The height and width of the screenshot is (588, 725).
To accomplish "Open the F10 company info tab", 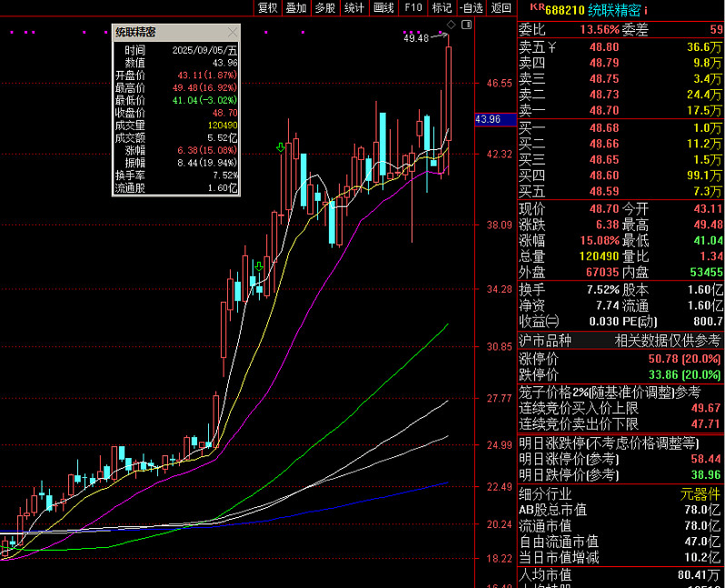I will 413,8.
